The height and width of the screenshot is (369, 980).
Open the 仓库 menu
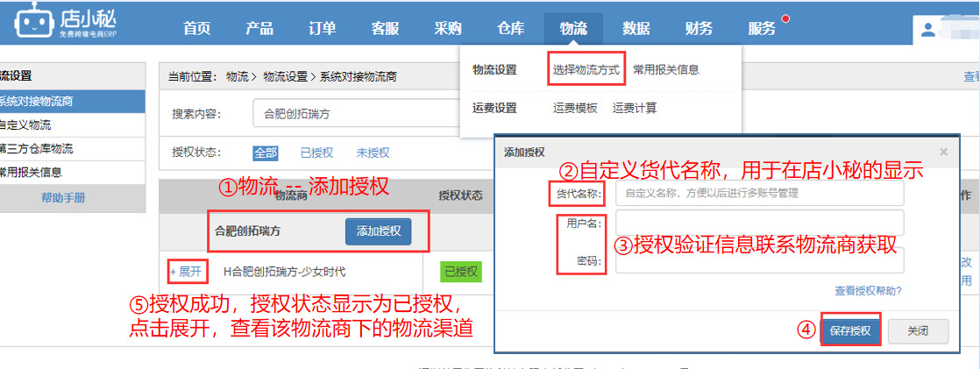[511, 28]
